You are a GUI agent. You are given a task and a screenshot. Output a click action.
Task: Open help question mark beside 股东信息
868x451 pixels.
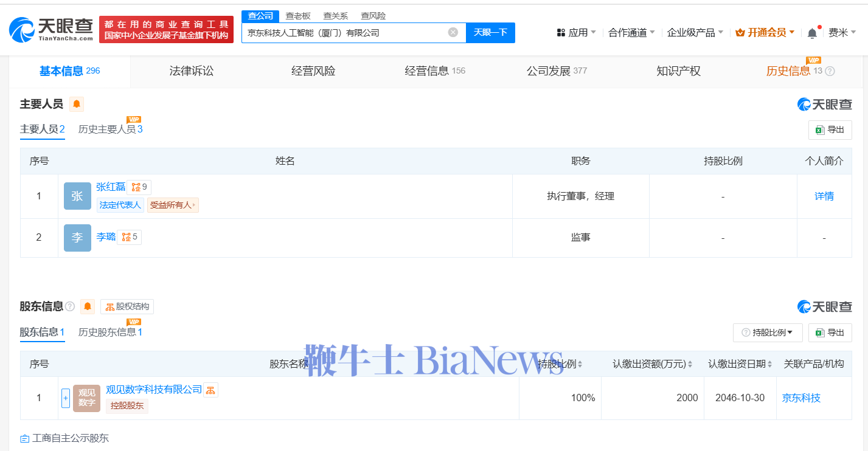70,306
